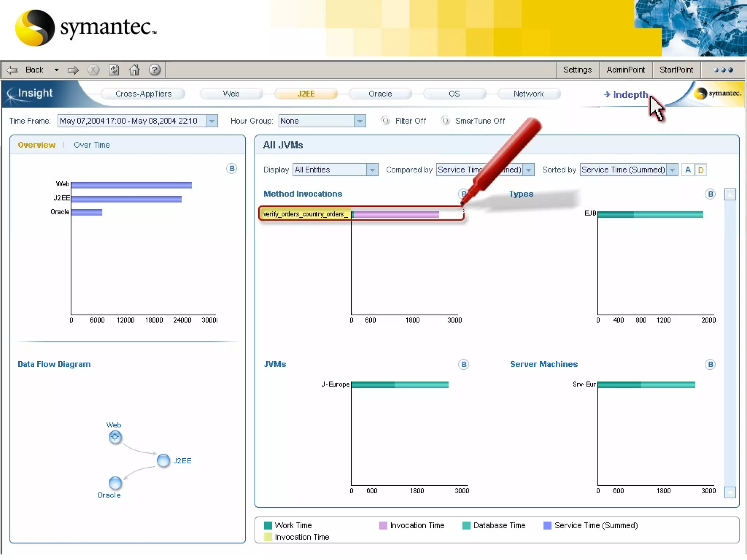Click the Forward arrow icon

click(x=73, y=70)
